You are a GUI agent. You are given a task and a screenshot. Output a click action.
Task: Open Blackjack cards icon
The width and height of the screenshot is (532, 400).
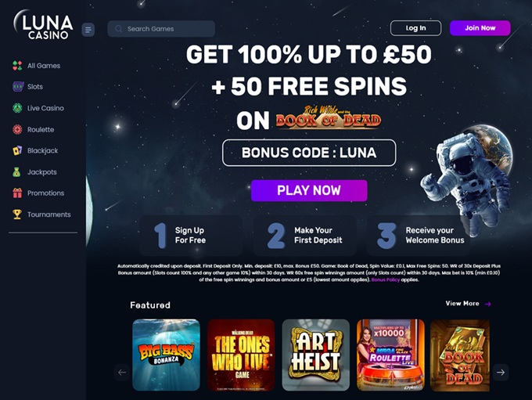(x=17, y=150)
